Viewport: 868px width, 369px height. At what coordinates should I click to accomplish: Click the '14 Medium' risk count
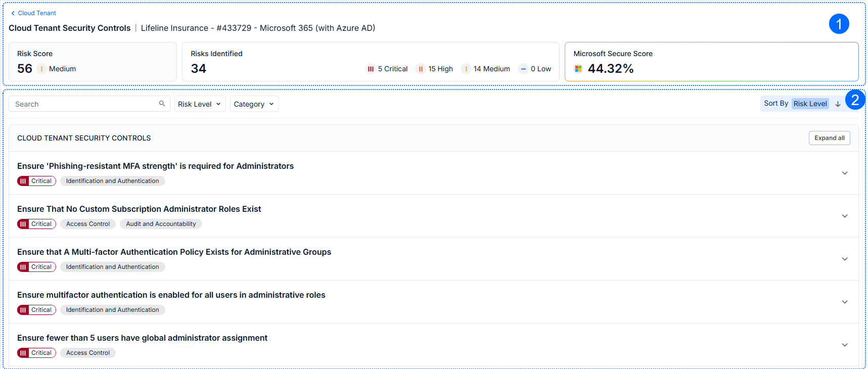492,69
